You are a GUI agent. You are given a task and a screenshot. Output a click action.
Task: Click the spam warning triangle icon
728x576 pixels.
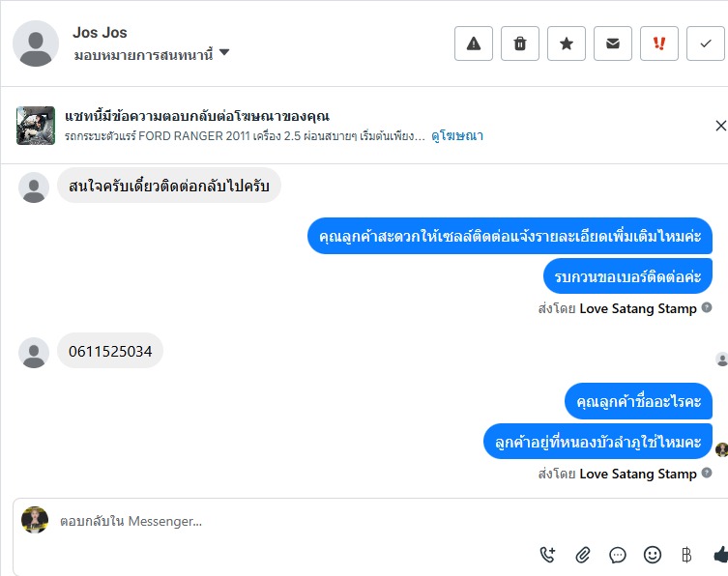pyautogui.click(x=474, y=43)
